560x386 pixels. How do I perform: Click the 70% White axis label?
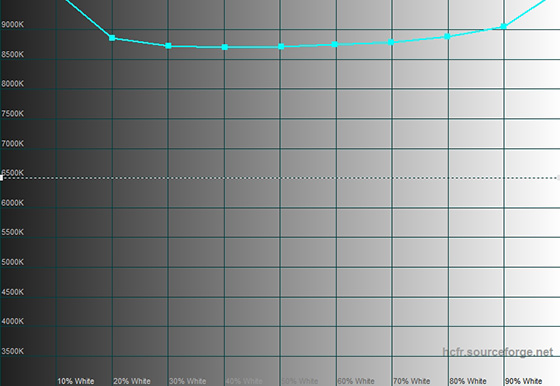pos(411,381)
